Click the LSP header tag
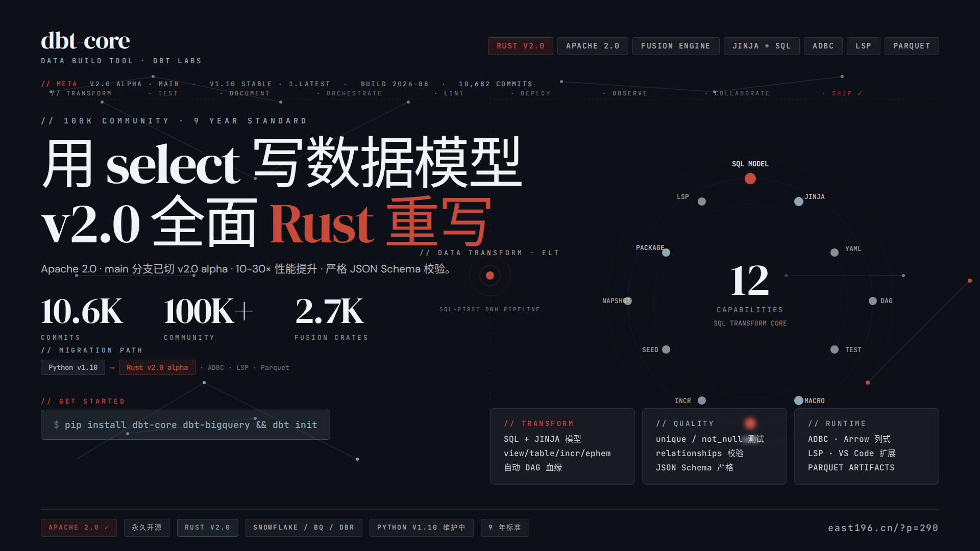980x551 pixels. point(864,46)
